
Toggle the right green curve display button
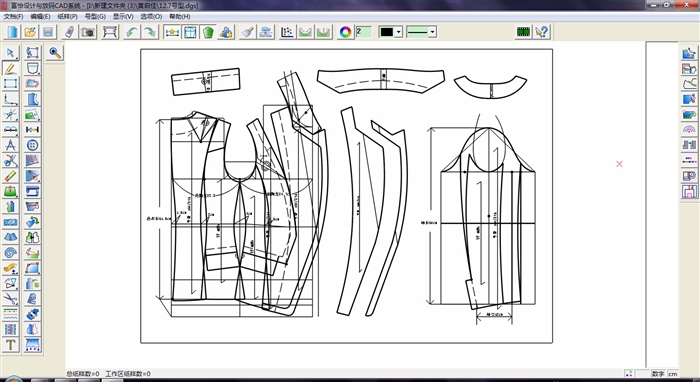click(323, 32)
